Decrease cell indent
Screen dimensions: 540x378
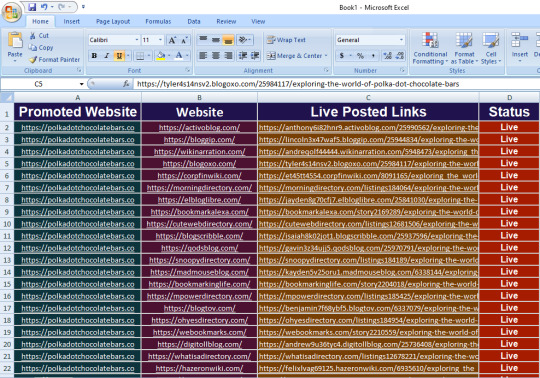(243, 55)
